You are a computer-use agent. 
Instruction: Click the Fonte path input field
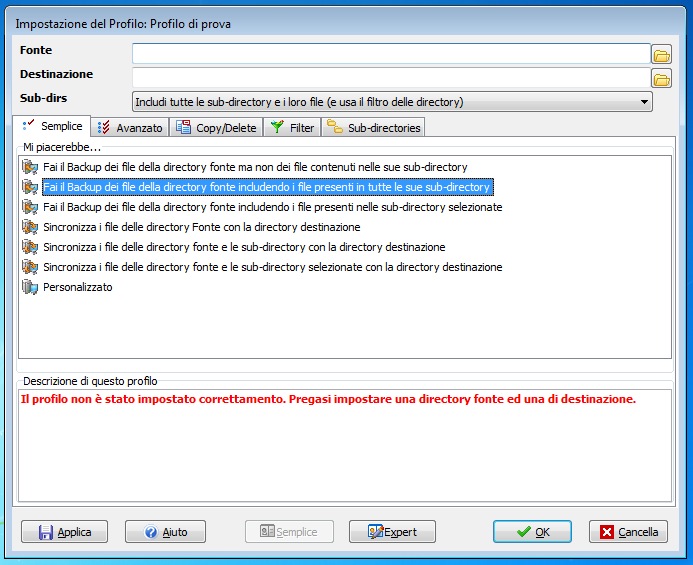tap(391, 53)
